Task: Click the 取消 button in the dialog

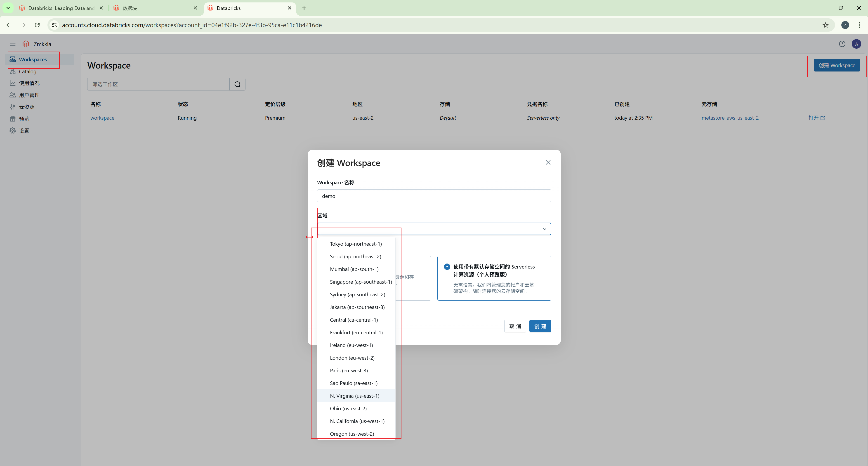Action: 515,326
